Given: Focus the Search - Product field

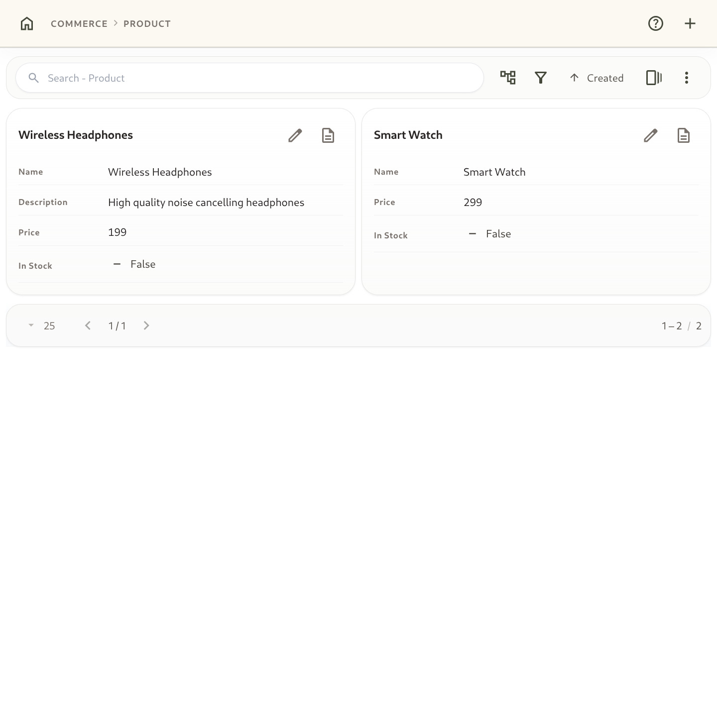Looking at the screenshot, I should tap(250, 78).
